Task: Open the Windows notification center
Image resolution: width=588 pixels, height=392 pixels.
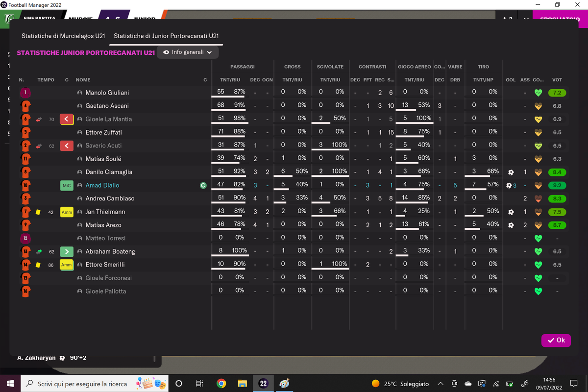Action: (574, 384)
